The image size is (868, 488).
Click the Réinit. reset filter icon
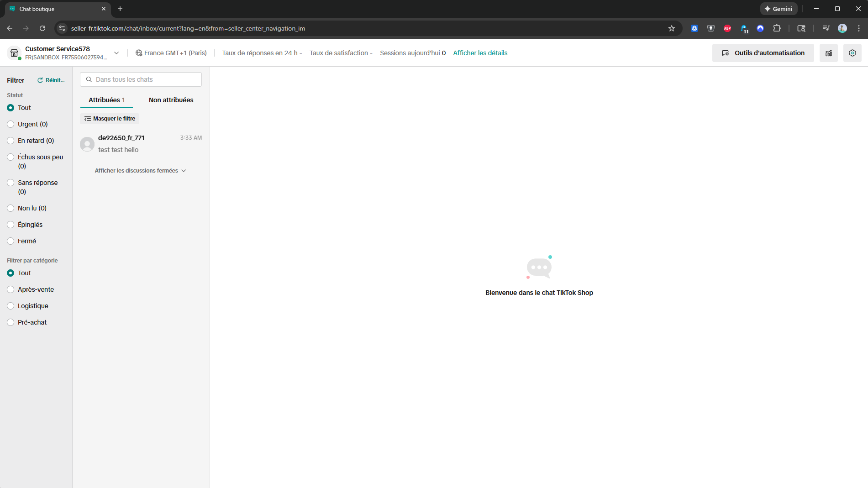[x=40, y=80]
